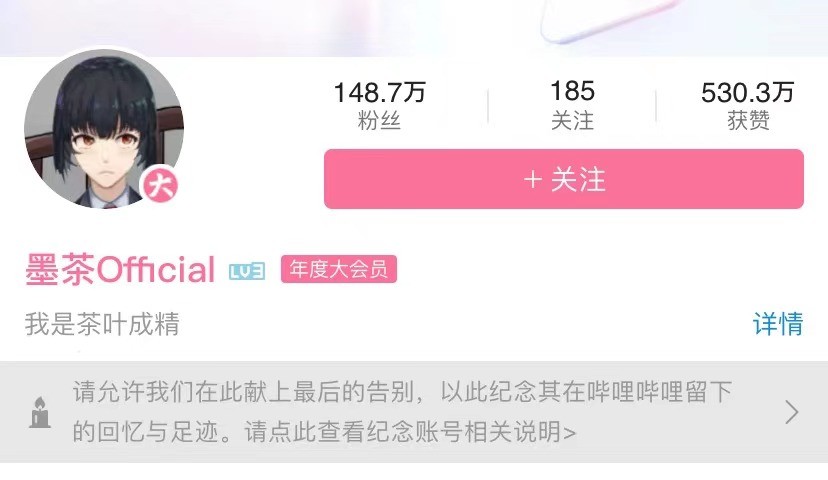View the 148.7万 粉丝 followers list

379,106
